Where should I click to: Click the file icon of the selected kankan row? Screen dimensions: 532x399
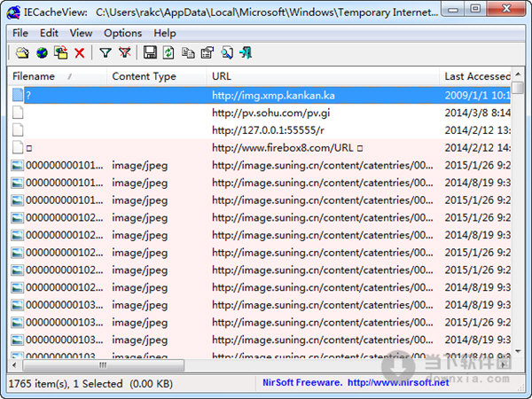pos(18,95)
